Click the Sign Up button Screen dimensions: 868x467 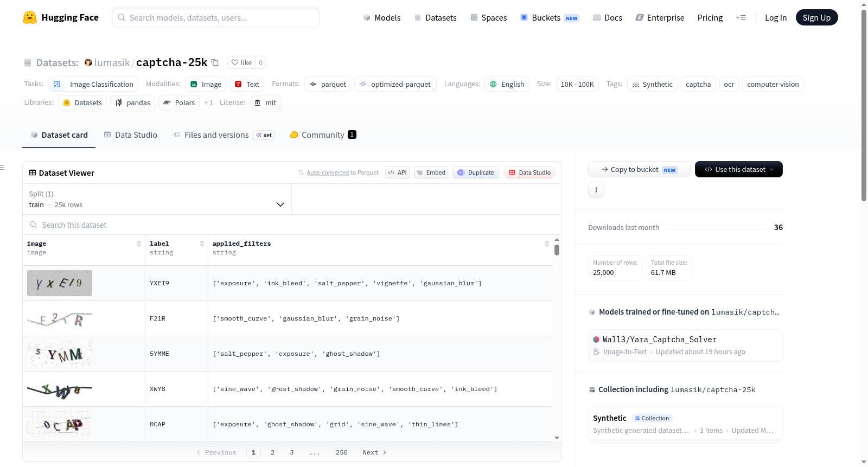pyautogui.click(x=817, y=17)
